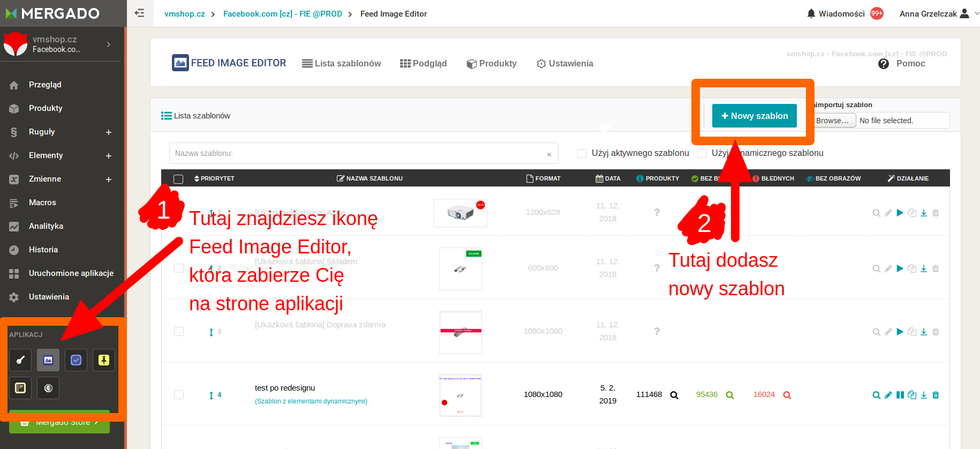Viewport: 980px width, 449px height.
Task: Switch to the Podgląd tab
Action: 423,63
